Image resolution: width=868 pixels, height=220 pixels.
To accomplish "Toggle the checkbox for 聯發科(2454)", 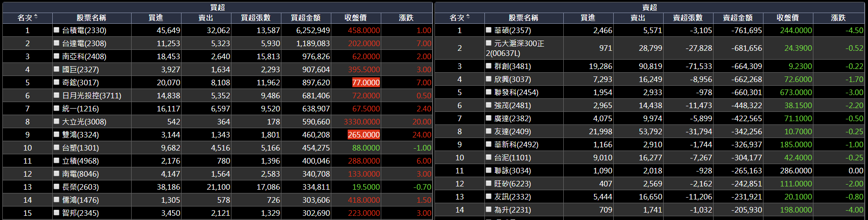I will (x=489, y=91).
